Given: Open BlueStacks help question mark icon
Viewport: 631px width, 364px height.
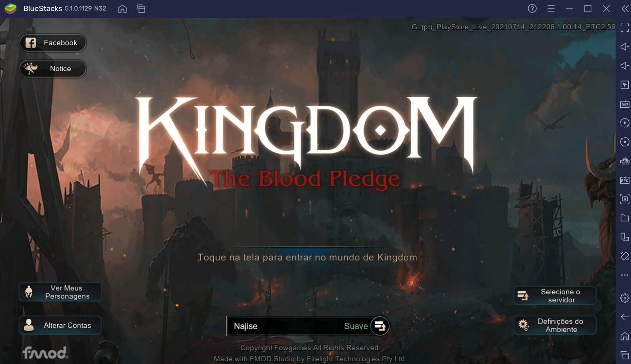Looking at the screenshot, I should [532, 8].
